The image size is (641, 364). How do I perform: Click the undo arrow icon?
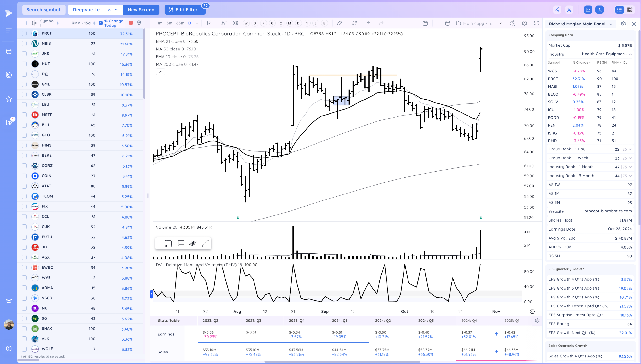(x=369, y=23)
